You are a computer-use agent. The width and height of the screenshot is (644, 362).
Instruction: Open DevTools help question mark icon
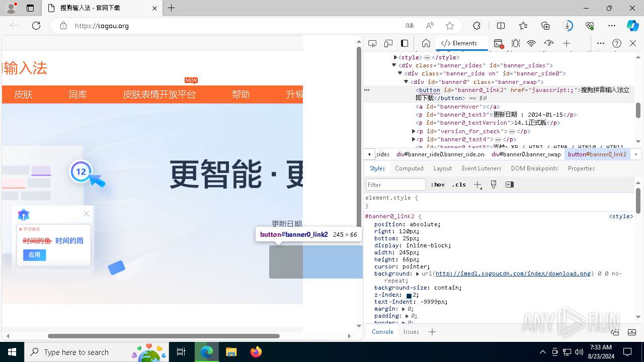coord(617,43)
